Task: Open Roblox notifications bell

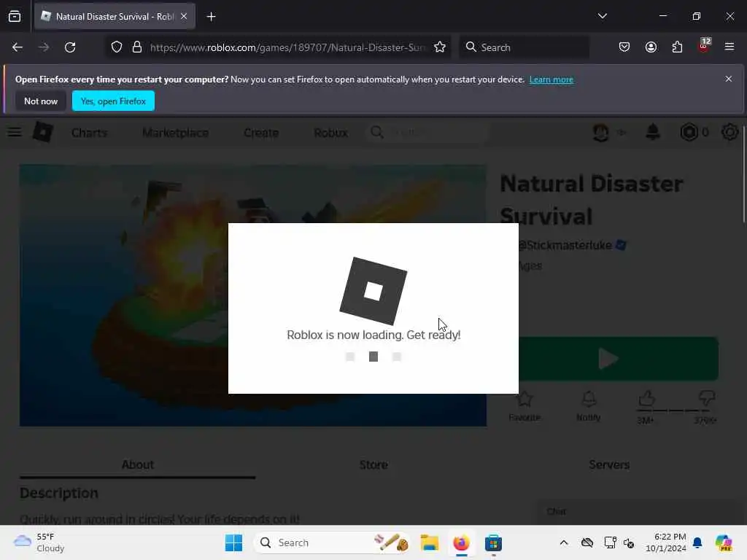Action: tap(653, 132)
